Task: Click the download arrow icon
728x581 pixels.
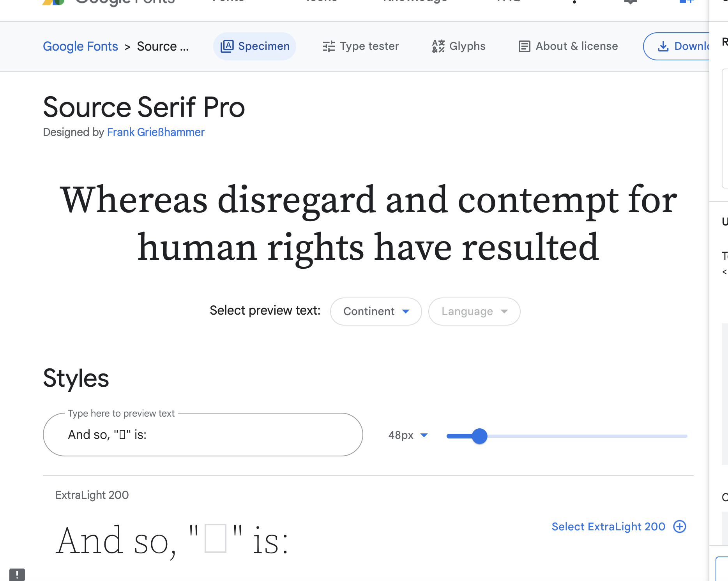Action: (x=663, y=46)
